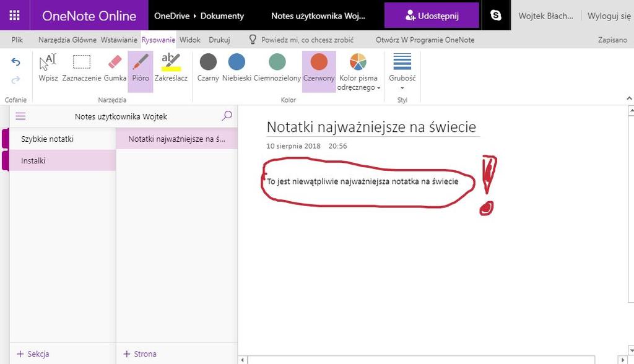Click Otwórz W Programie OneNote
Screen dimensions: 634x364
425,40
